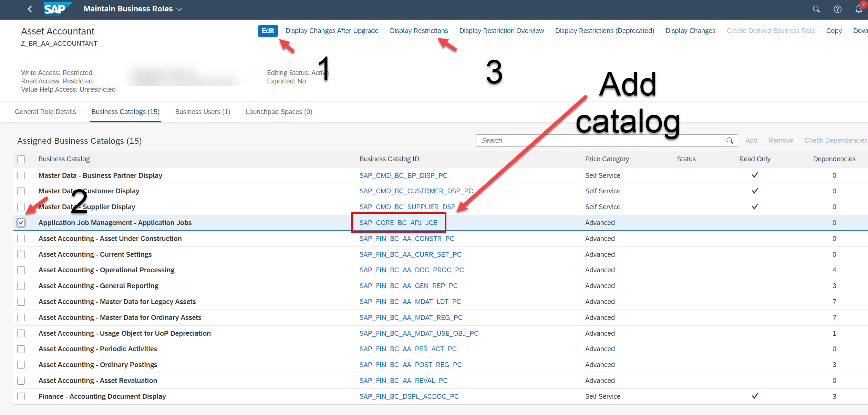The width and height of the screenshot is (868, 415).
Task: Open SAP_CMD_BC_BP_DISP_PC catalog link
Action: (403, 175)
